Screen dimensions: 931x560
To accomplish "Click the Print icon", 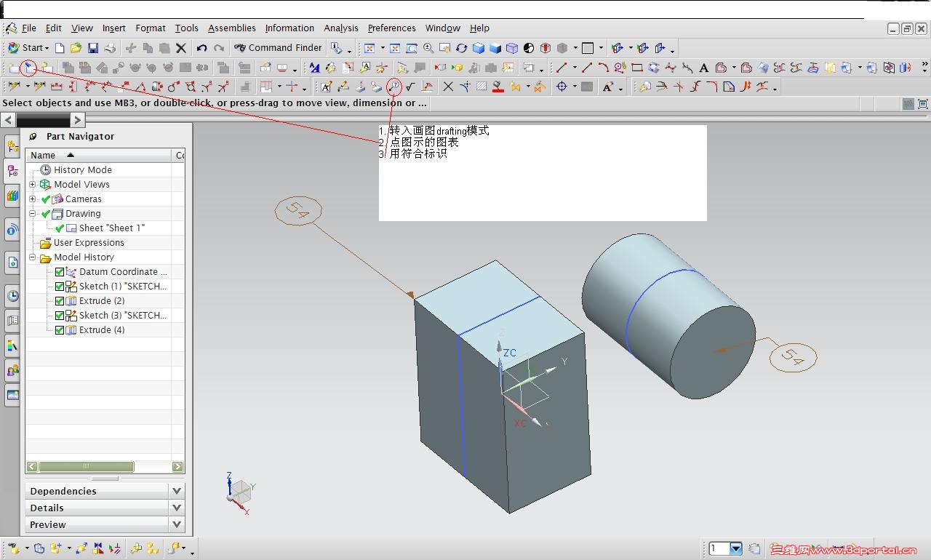I will (110, 48).
